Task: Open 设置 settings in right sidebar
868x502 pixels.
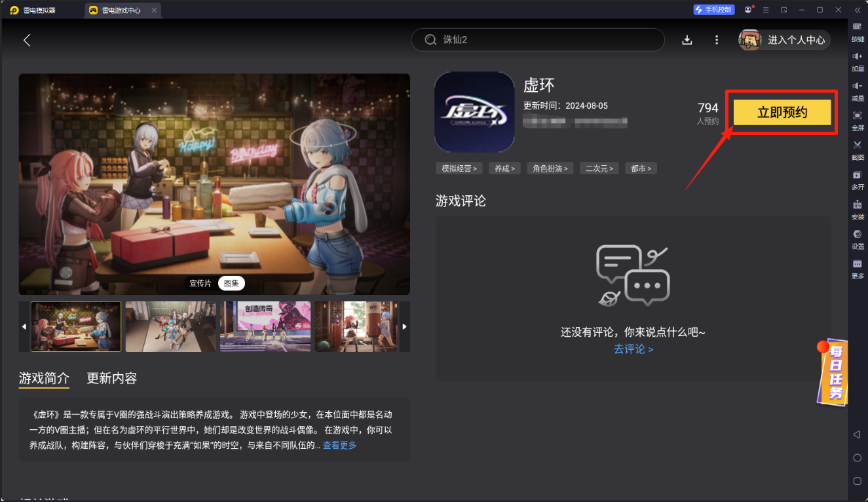Action: 858,239
